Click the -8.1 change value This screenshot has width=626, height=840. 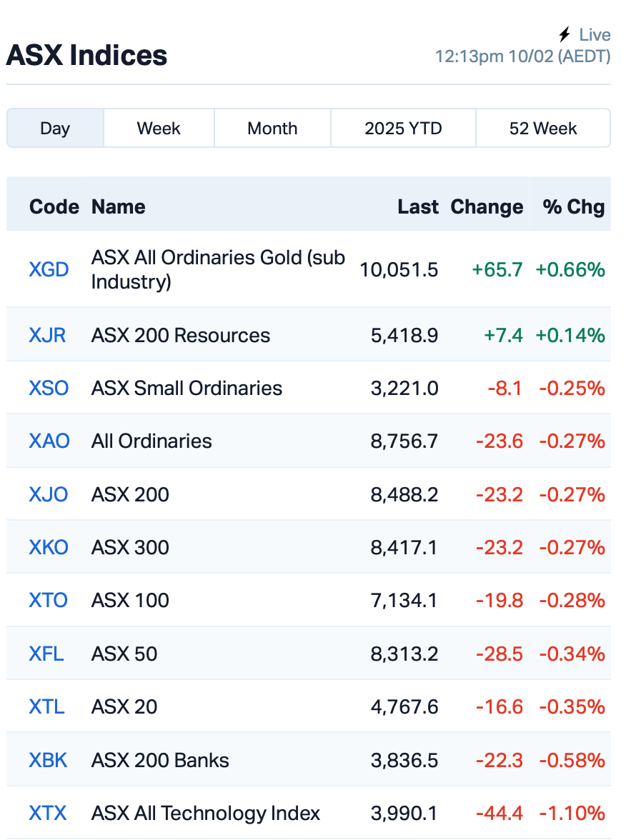(x=505, y=388)
